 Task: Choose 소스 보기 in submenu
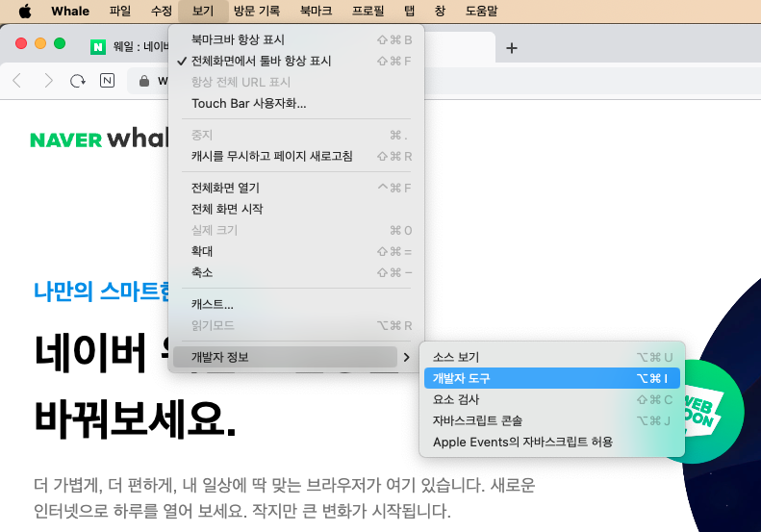pos(552,357)
